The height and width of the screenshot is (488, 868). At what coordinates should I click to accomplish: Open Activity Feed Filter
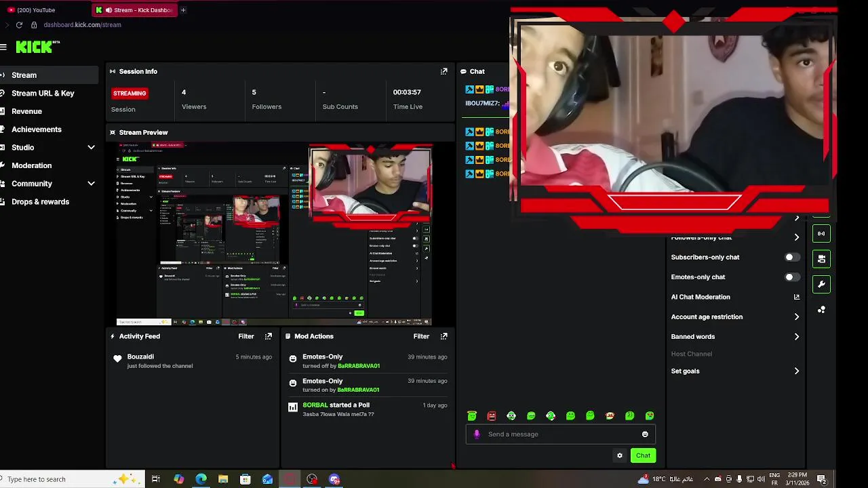pos(246,336)
